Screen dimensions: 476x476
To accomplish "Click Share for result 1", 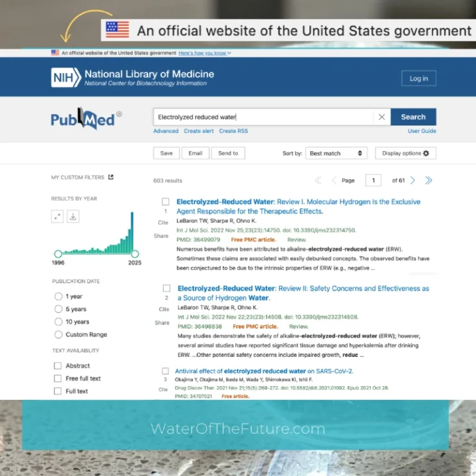I will click(x=161, y=236).
